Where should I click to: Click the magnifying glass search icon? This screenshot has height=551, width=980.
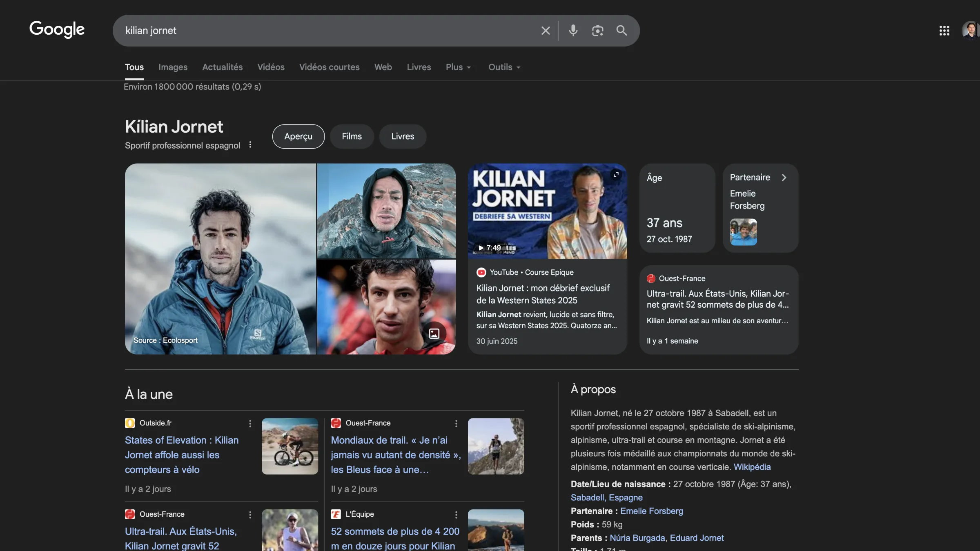[x=621, y=31]
